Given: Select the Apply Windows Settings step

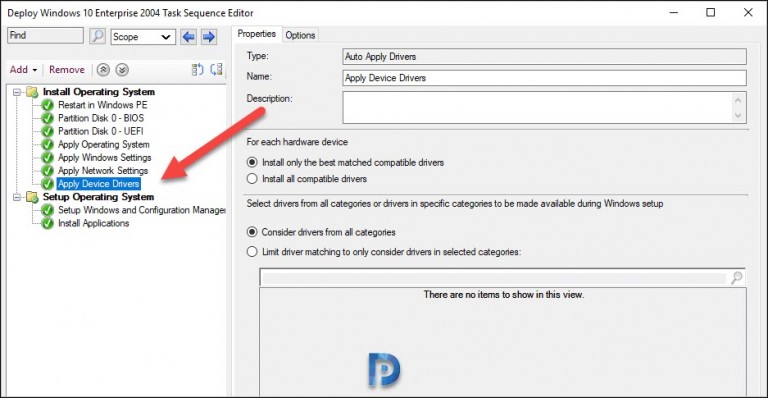Looking at the screenshot, I should [105, 158].
